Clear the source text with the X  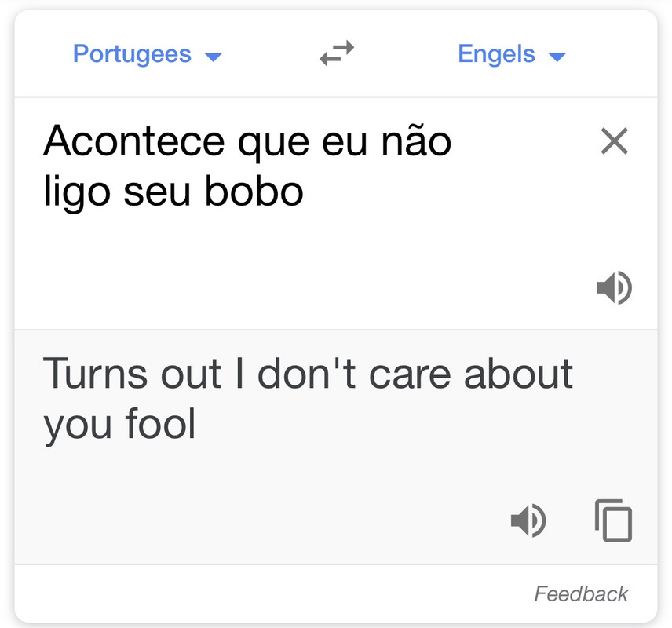click(x=614, y=141)
